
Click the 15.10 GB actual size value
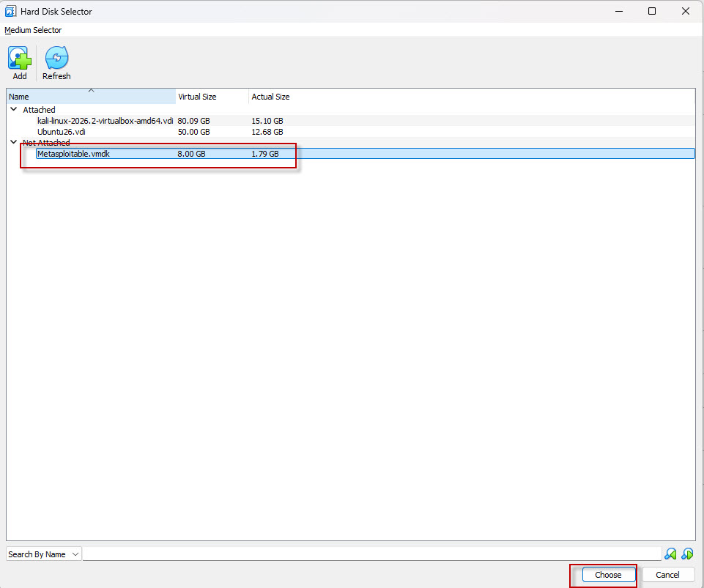(x=267, y=121)
